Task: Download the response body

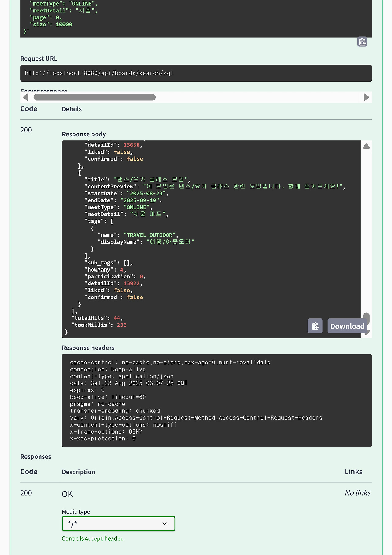Action: coord(347,326)
